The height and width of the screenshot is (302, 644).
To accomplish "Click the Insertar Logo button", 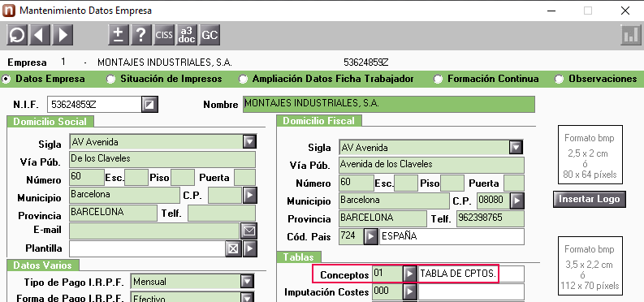I will [590, 199].
